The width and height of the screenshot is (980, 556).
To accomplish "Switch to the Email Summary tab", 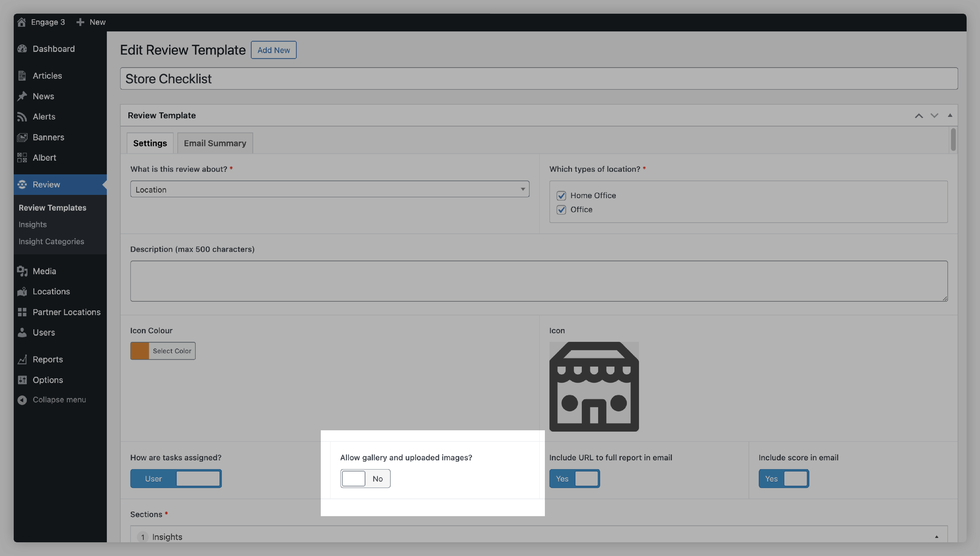I will 215,143.
